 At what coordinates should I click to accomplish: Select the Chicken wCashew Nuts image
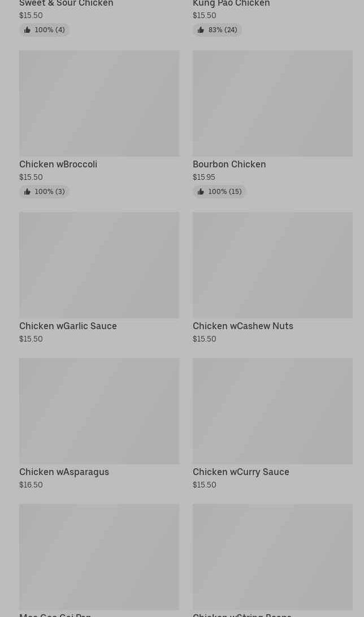[272, 265]
